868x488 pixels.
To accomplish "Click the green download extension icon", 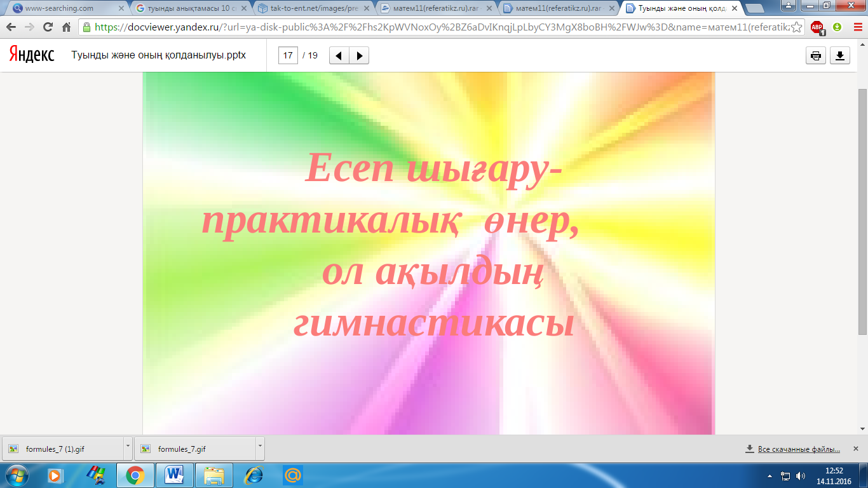I will click(x=837, y=27).
